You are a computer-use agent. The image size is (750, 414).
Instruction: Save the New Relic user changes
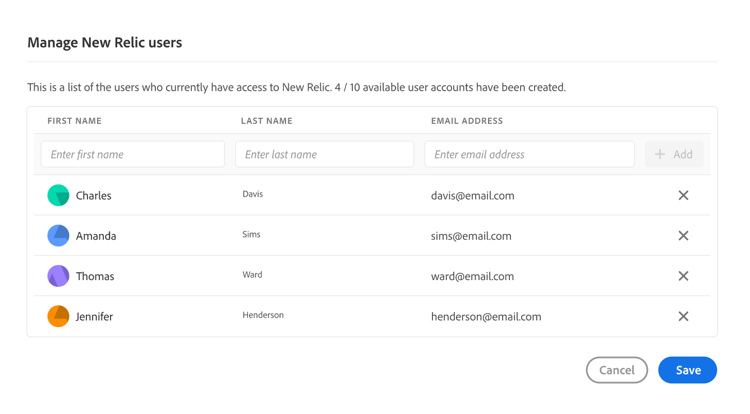[687, 370]
